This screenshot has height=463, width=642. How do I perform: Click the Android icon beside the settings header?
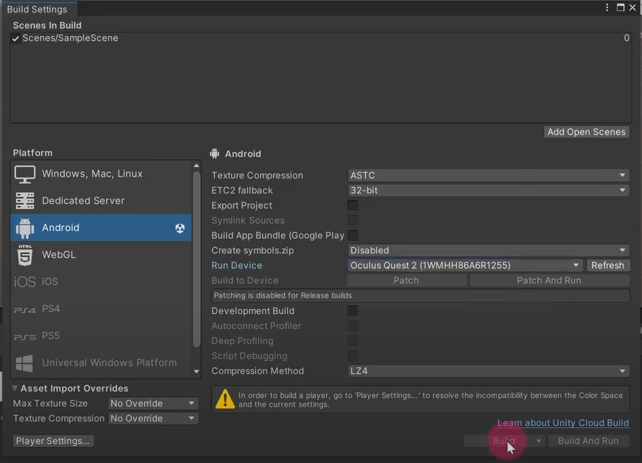point(215,154)
